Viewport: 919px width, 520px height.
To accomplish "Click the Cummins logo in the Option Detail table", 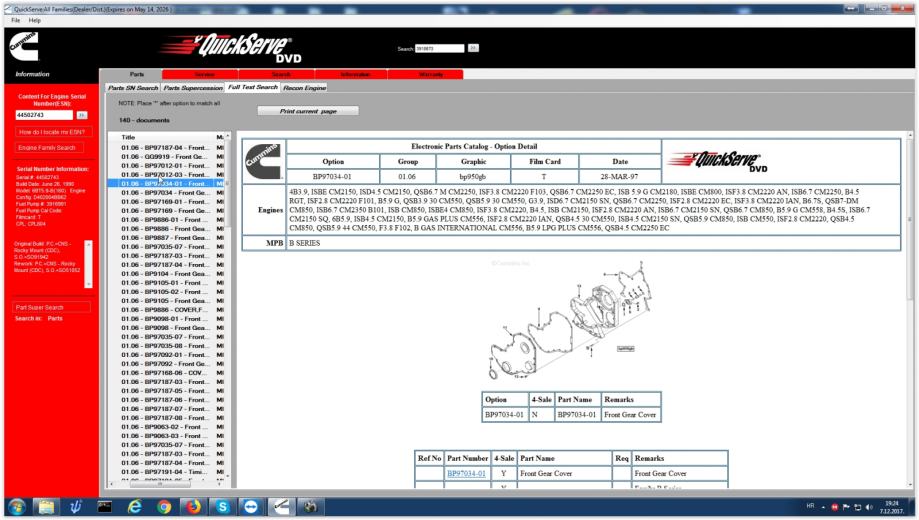I will (x=263, y=161).
